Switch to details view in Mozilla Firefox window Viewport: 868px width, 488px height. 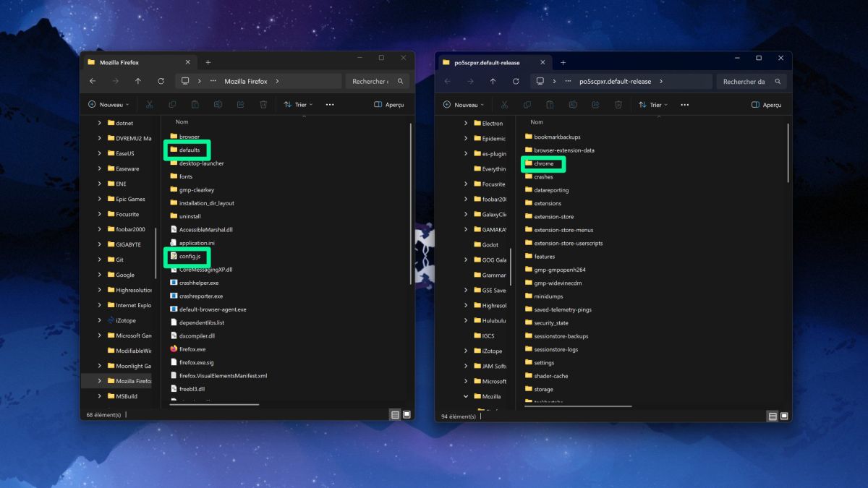[x=395, y=415]
